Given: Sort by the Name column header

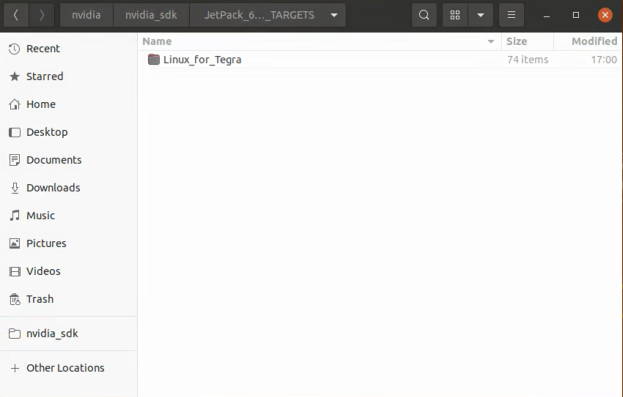Looking at the screenshot, I should tap(320, 41).
